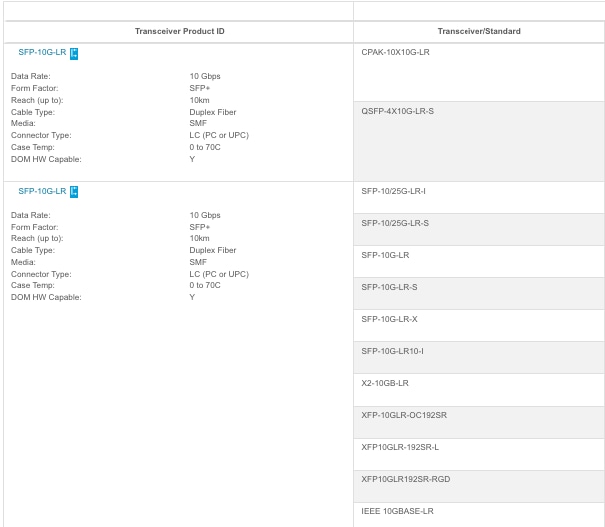Screen dimensions: 605x527
Task: Click the SMF media value in the upper entry
Action: pyautogui.click(x=198, y=123)
